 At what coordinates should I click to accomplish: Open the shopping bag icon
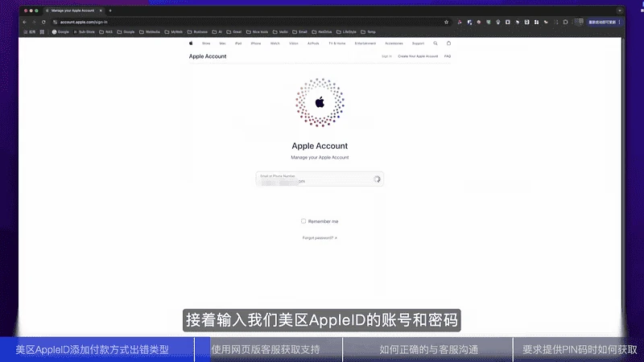[x=448, y=43]
